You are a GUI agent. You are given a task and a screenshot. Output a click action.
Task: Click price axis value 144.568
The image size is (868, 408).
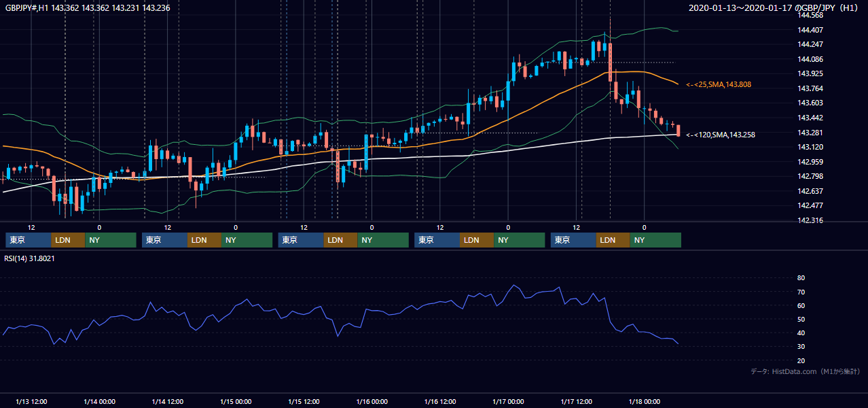pos(810,15)
